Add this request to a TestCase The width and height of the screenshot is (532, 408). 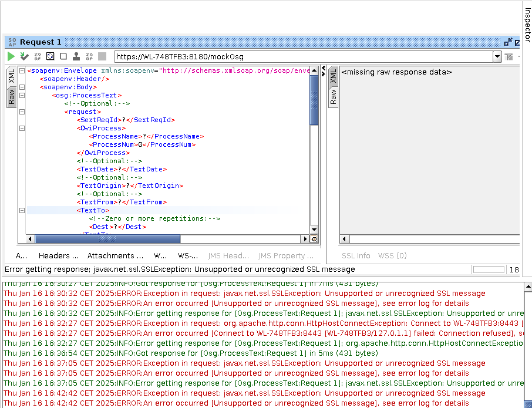[24, 57]
